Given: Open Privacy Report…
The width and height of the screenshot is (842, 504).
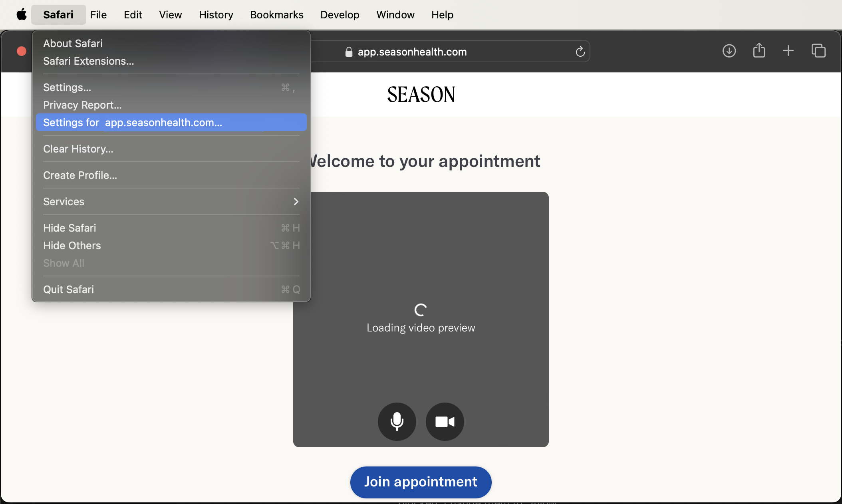Looking at the screenshot, I should (x=171, y=105).
